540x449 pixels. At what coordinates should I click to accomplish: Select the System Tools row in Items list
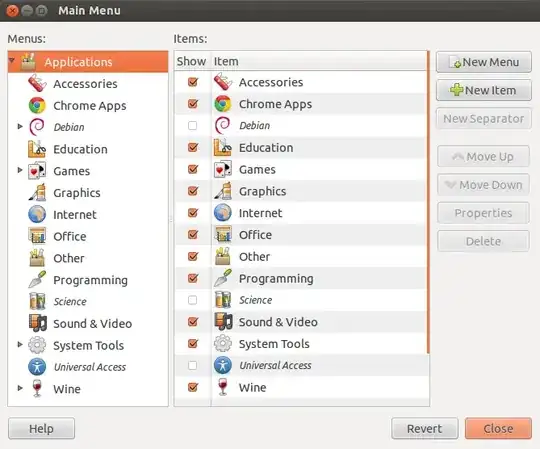pyautogui.click(x=301, y=344)
